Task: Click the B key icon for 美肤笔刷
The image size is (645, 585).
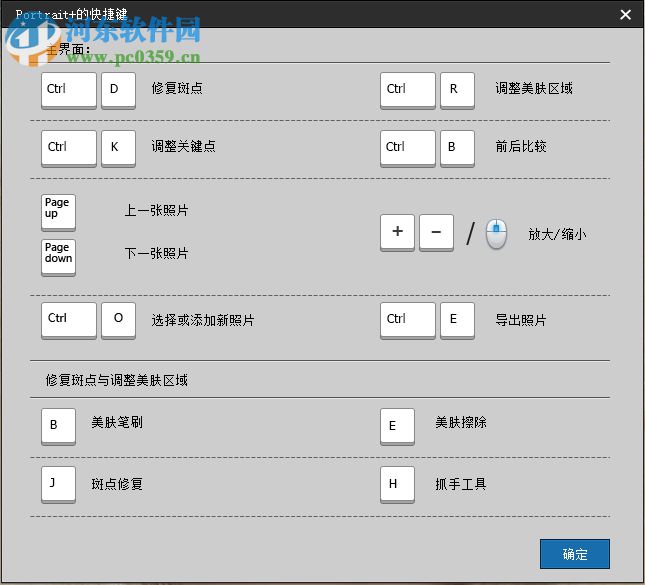Action: pyautogui.click(x=58, y=426)
